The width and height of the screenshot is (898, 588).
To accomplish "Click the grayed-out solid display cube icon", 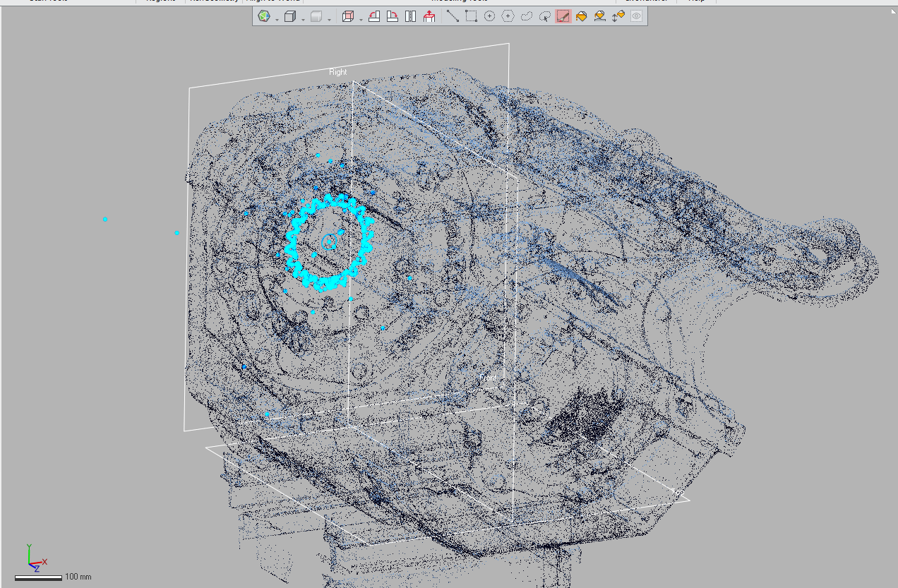I will (316, 16).
